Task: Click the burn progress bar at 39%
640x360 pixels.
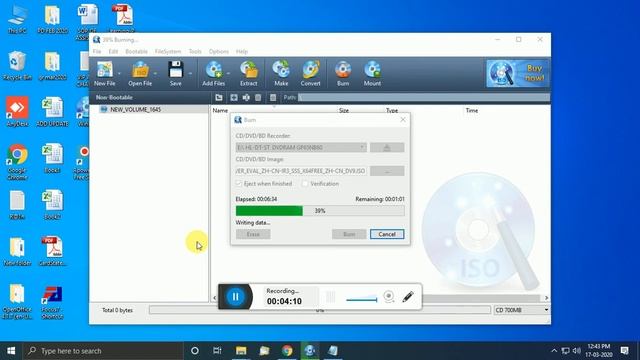Action: pos(320,211)
